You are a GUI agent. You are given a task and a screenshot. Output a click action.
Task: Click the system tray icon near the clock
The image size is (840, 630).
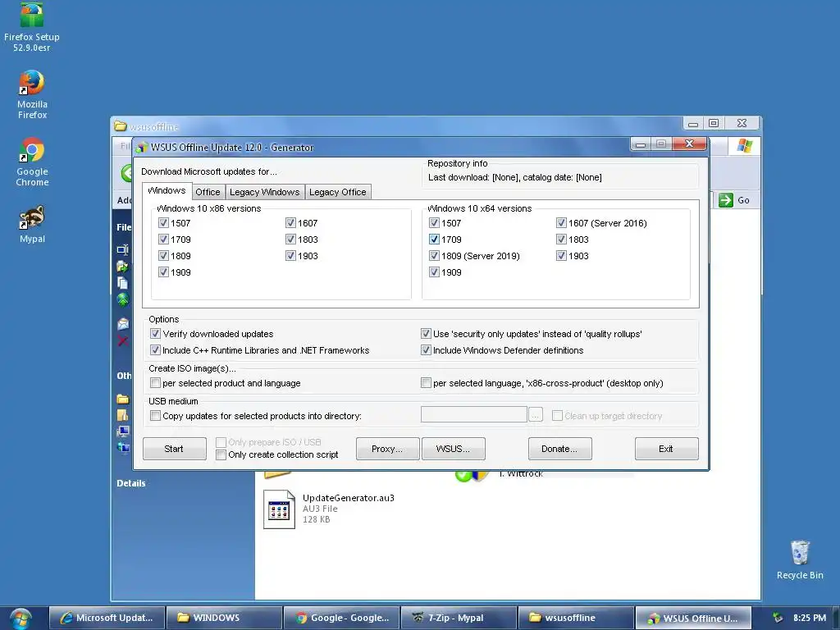[x=778, y=618]
